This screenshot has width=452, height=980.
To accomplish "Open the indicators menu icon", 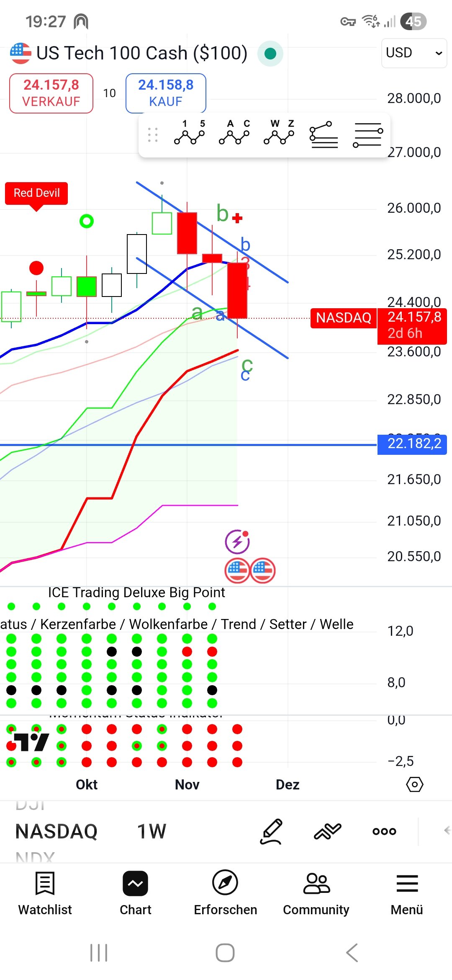I will click(327, 831).
